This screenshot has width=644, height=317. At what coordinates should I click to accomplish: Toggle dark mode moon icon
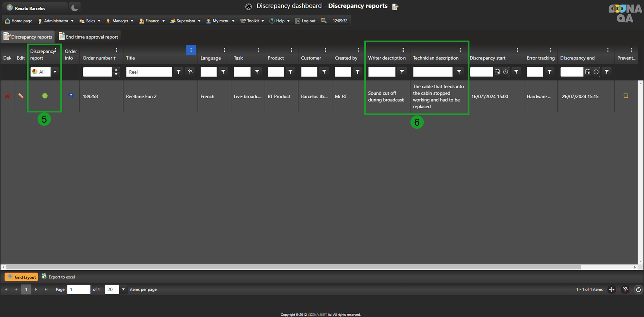[x=74, y=8]
